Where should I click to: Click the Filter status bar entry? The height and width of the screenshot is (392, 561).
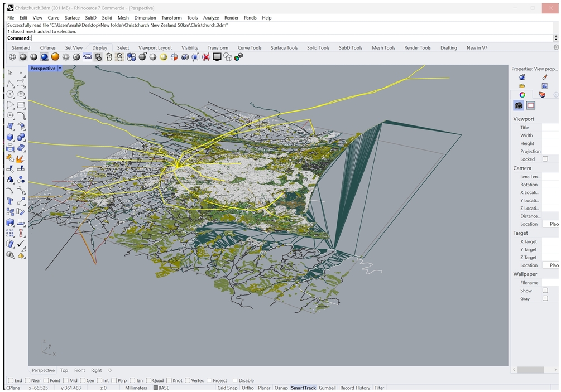pos(379,388)
